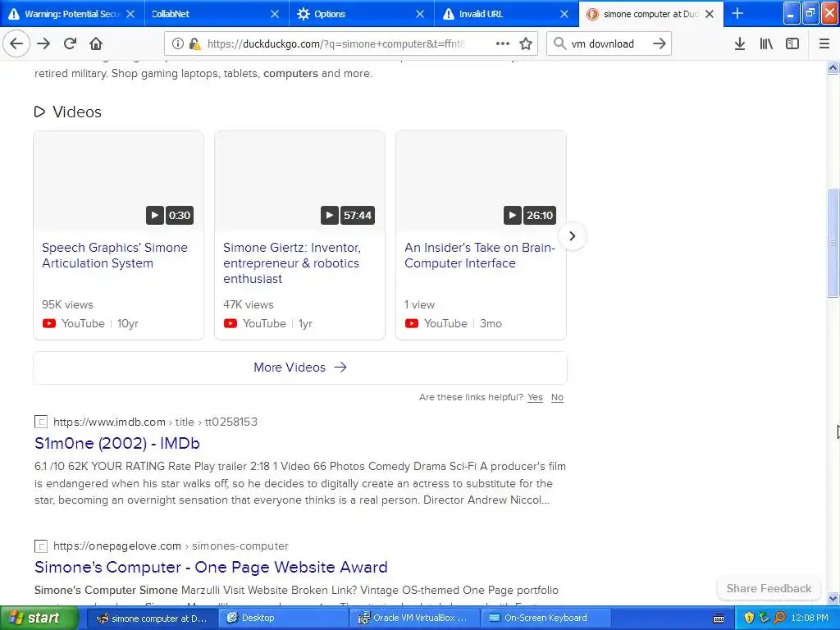Click the security shield tray icon

tap(749, 619)
